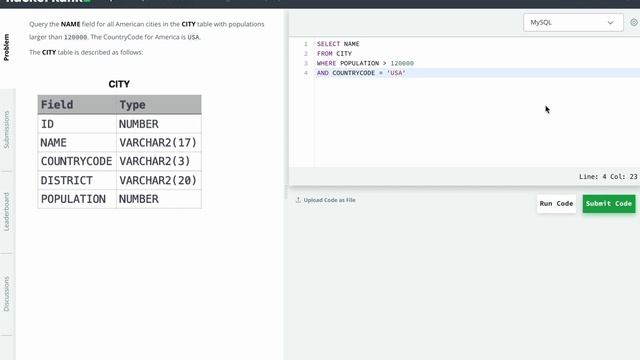Click the Field column header in CITY table

pyautogui.click(x=77, y=105)
